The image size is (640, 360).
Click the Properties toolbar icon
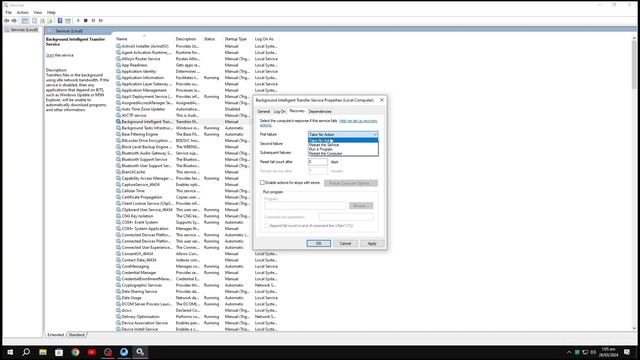[x=35, y=20]
